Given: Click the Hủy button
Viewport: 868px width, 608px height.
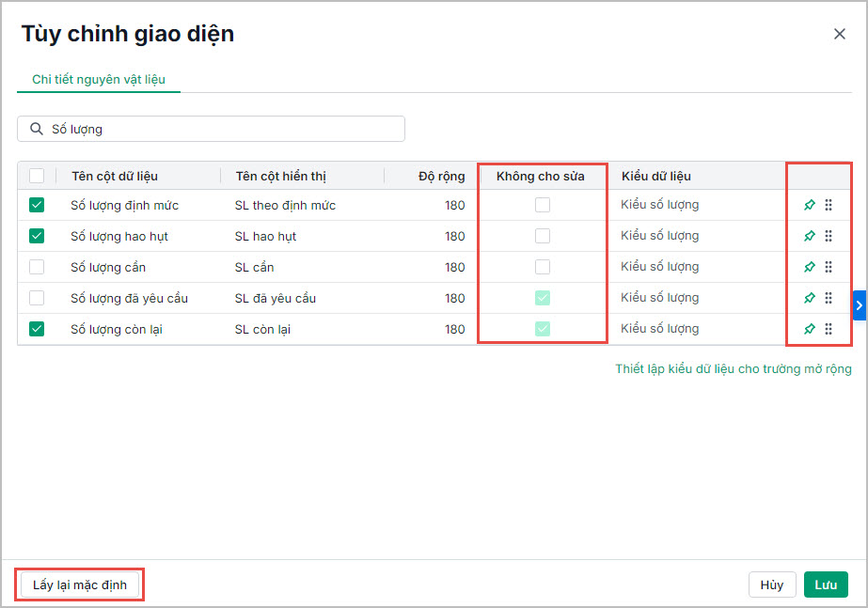Looking at the screenshot, I should point(772,585).
